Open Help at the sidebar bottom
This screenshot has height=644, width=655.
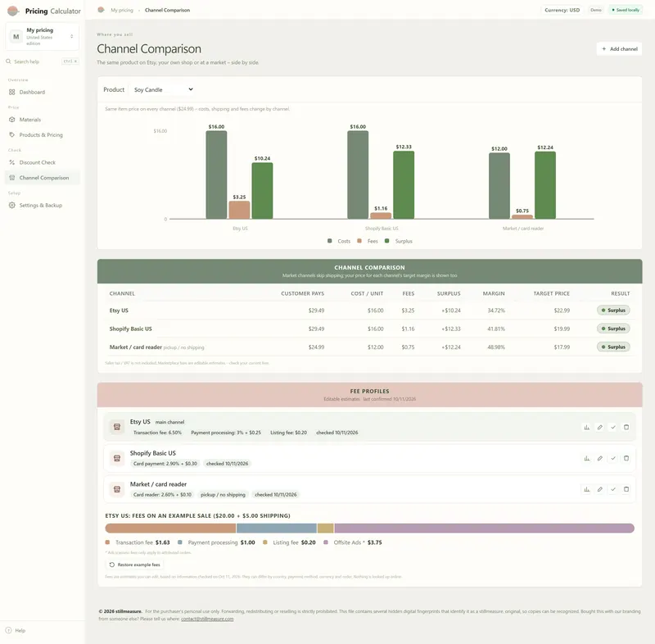pos(16,630)
